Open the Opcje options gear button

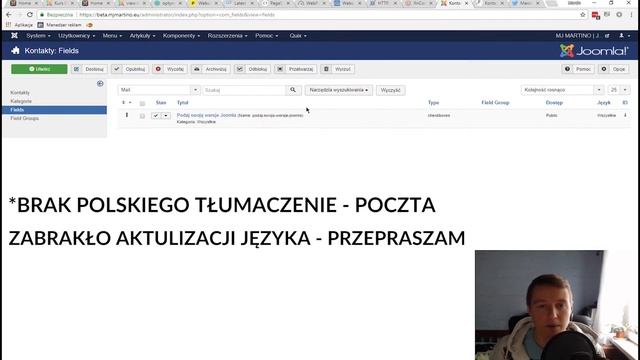coord(614,69)
